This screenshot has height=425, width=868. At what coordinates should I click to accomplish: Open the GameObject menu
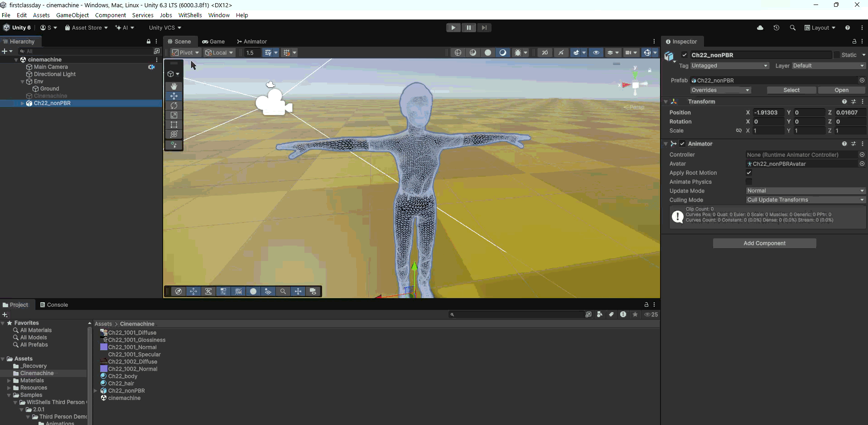tap(72, 15)
